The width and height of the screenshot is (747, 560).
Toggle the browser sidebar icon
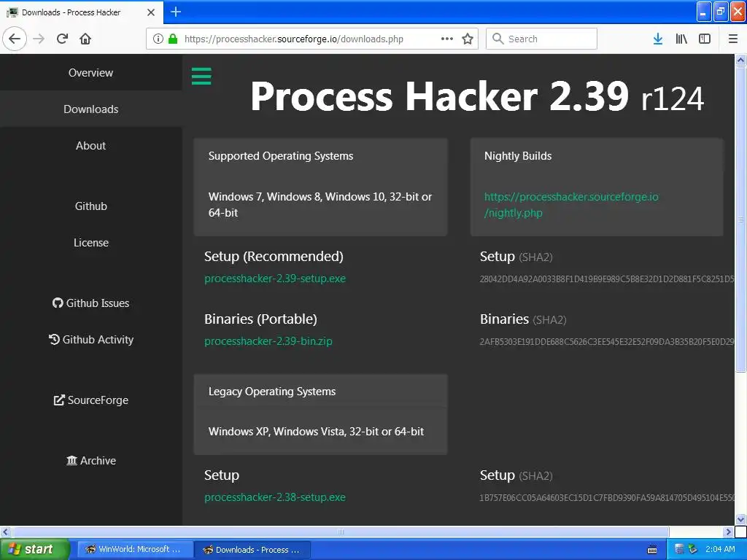coord(705,39)
